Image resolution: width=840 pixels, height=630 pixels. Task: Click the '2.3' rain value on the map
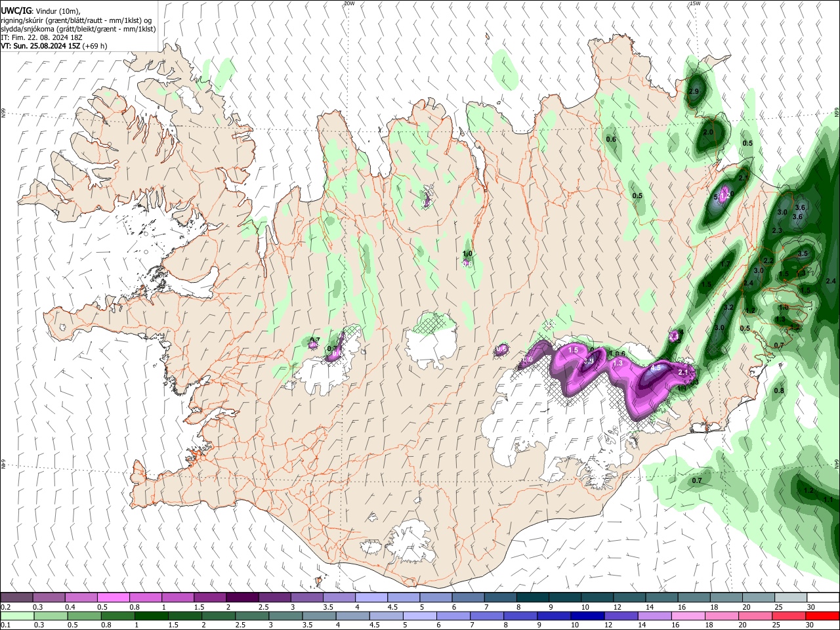[x=777, y=231]
